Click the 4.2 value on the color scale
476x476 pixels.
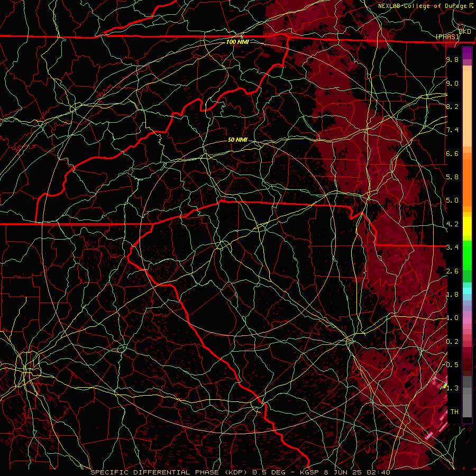452,224
